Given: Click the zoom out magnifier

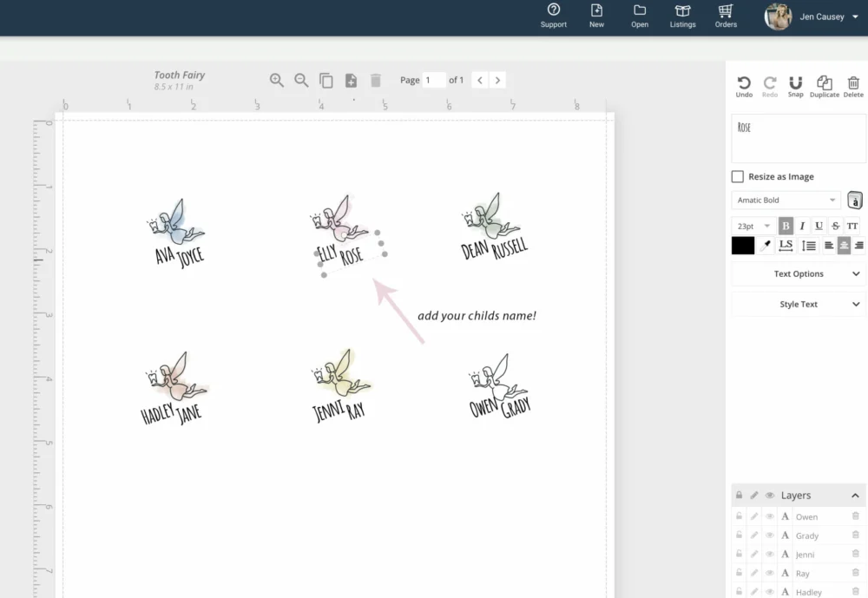Looking at the screenshot, I should (301, 80).
